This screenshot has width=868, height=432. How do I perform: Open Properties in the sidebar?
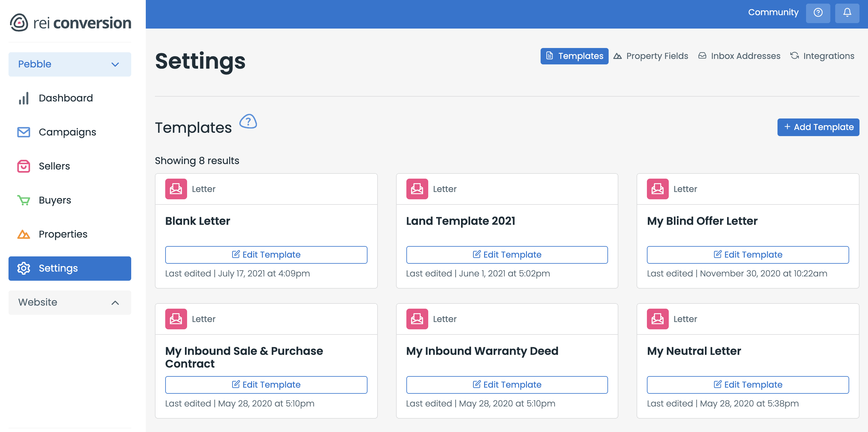[x=70, y=234]
